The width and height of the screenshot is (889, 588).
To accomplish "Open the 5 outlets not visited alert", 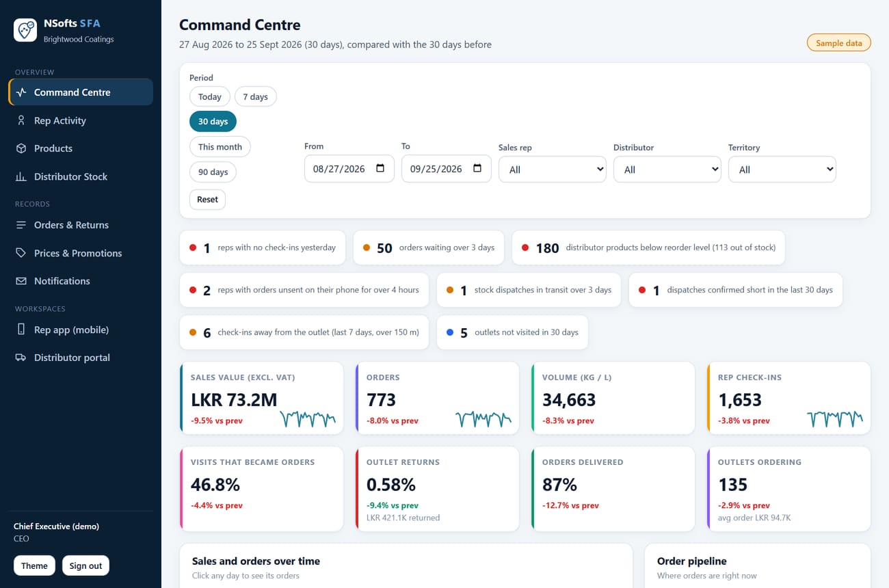I will pos(512,332).
